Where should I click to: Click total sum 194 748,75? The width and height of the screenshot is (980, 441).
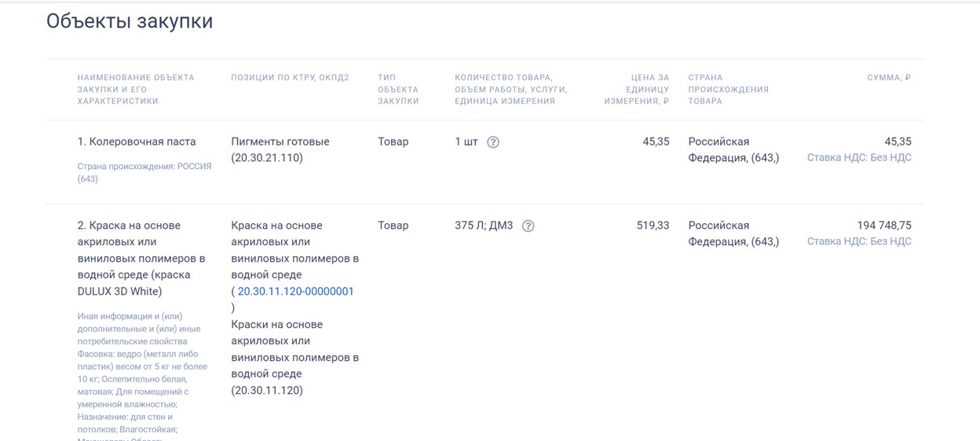click(x=883, y=226)
